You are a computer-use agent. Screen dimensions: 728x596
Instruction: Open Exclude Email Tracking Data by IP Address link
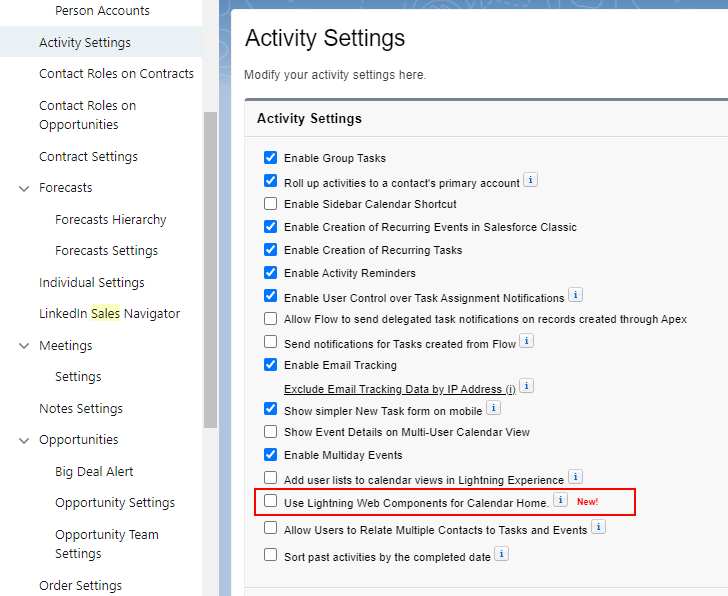coord(400,389)
